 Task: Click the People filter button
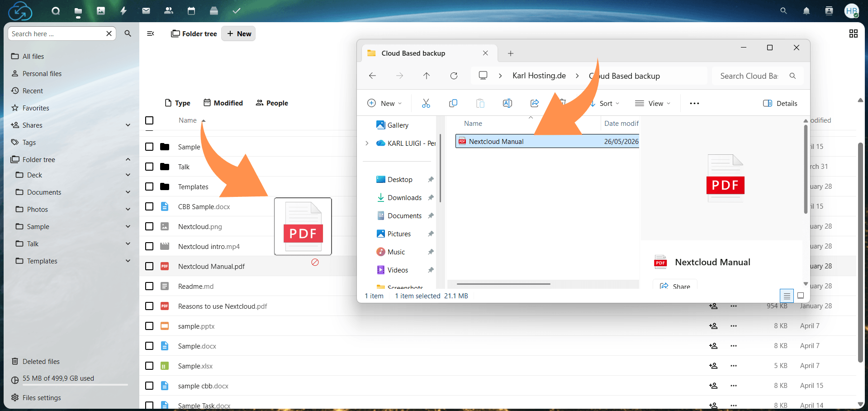(x=272, y=103)
